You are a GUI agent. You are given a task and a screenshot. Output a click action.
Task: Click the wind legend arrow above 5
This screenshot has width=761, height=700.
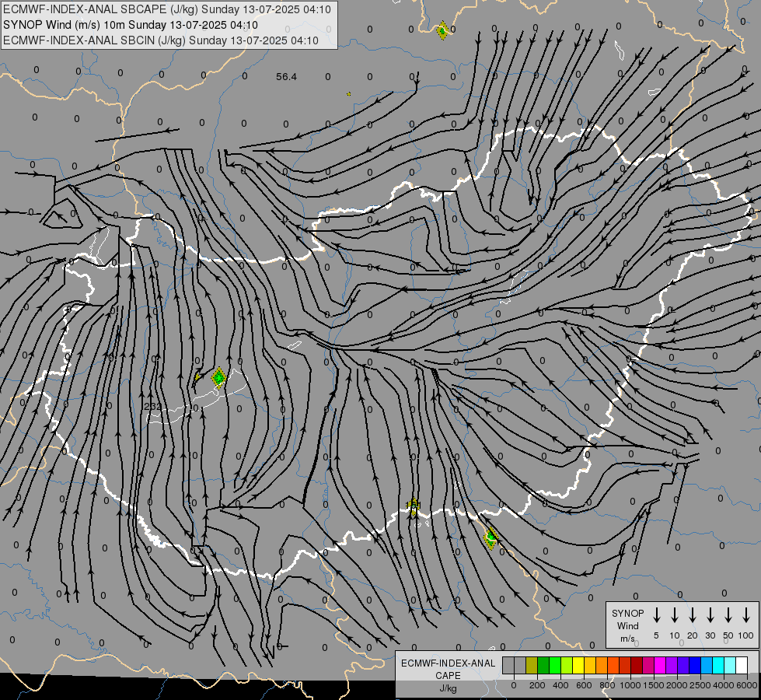click(656, 615)
